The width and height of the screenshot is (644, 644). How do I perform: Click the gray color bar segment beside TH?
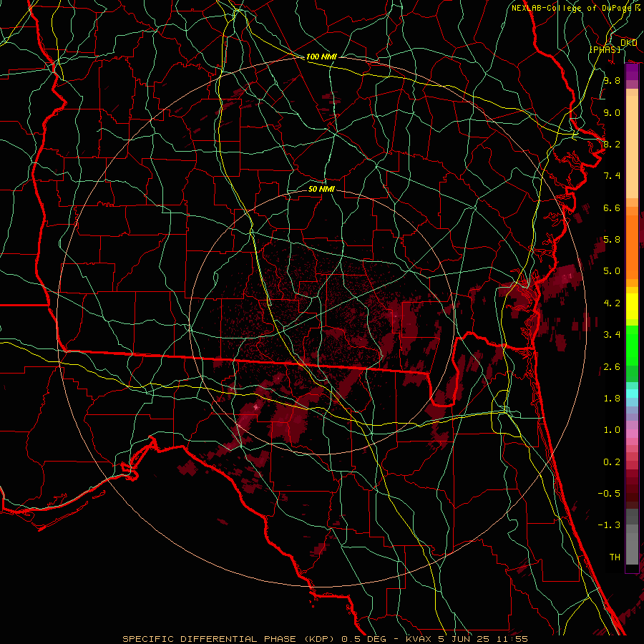pyautogui.click(x=632, y=548)
